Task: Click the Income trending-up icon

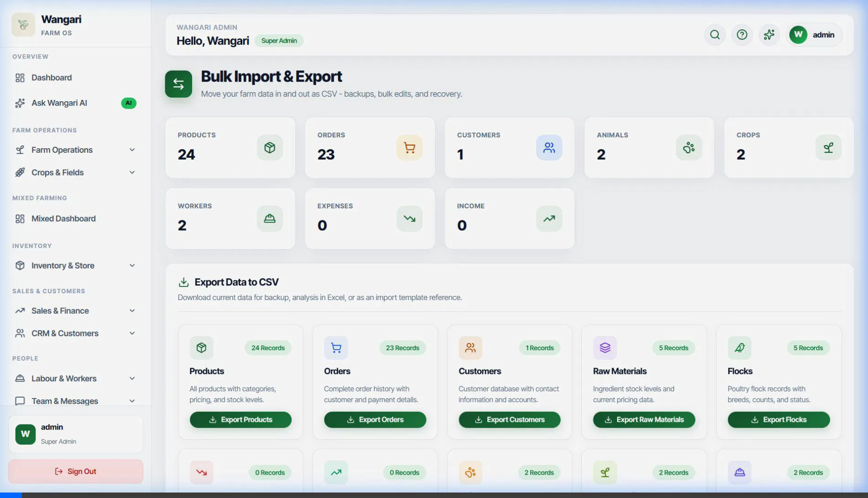Action: pyautogui.click(x=549, y=219)
